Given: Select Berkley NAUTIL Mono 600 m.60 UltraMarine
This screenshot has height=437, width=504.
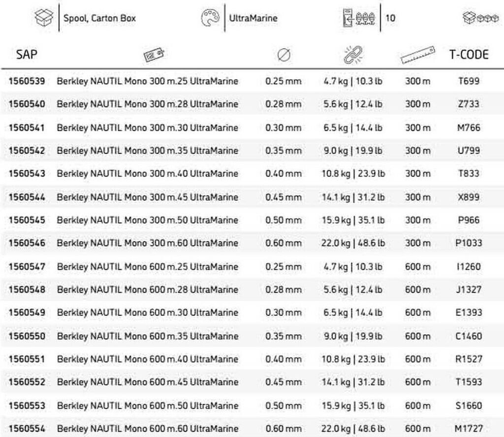Looking at the screenshot, I should tap(147, 429).
